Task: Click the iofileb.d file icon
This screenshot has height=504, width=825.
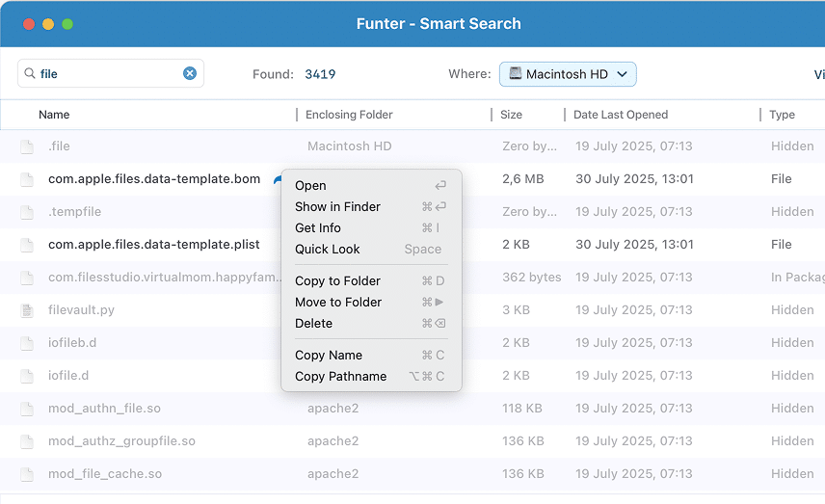Action: (27, 343)
